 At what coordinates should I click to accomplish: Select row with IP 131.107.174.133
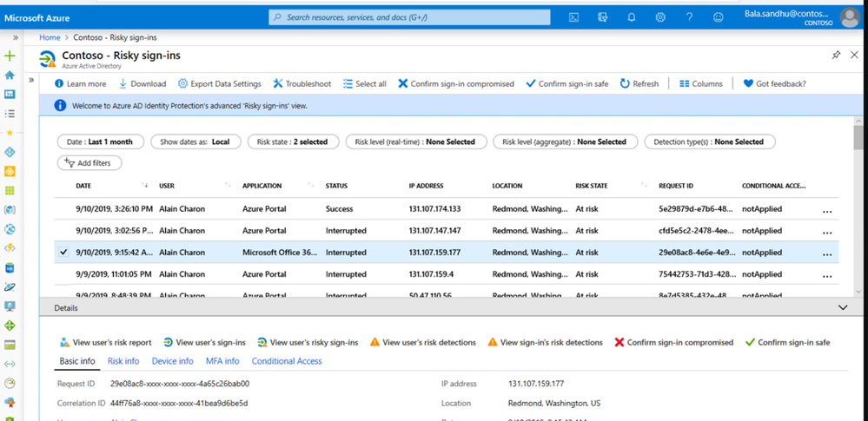click(x=447, y=209)
